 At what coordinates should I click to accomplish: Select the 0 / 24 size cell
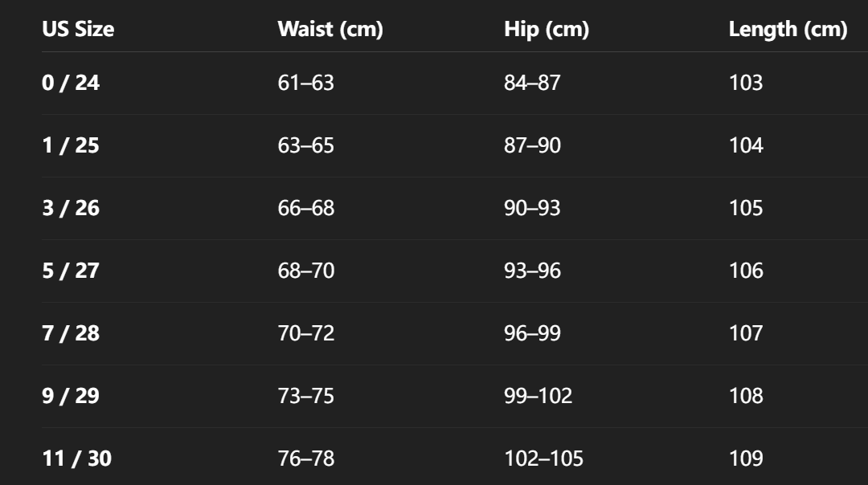coord(71,83)
